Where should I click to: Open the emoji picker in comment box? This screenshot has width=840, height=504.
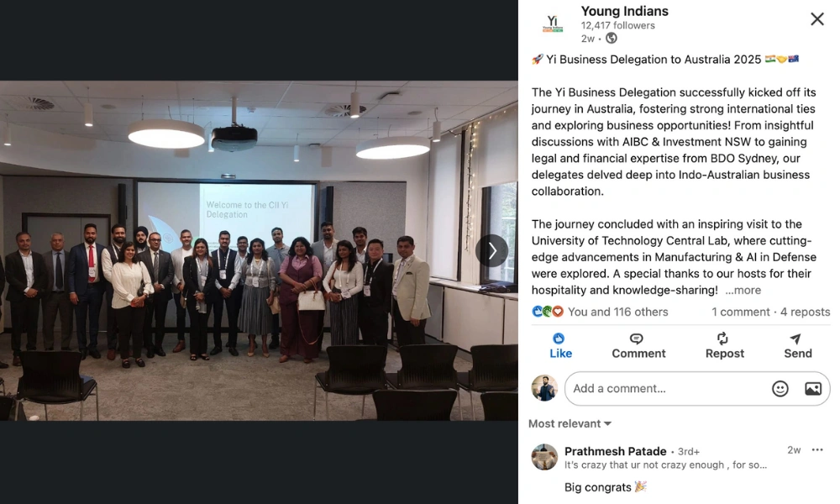point(780,388)
